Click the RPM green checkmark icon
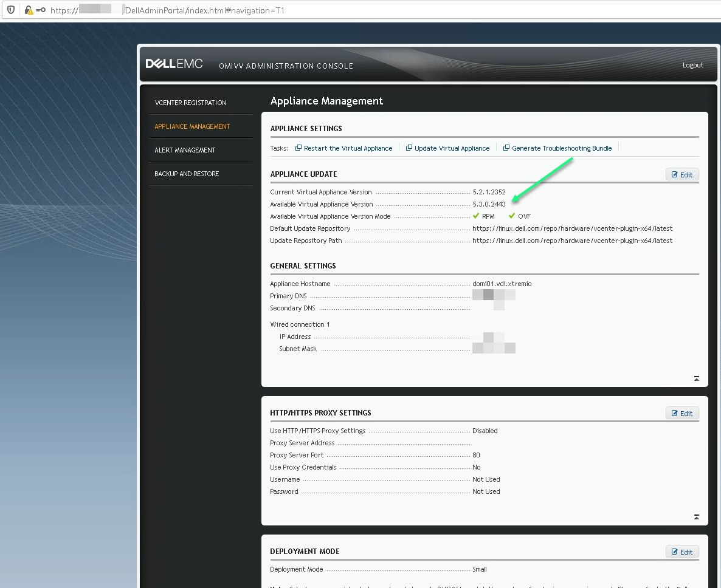Image resolution: width=721 pixels, height=588 pixels. point(476,216)
